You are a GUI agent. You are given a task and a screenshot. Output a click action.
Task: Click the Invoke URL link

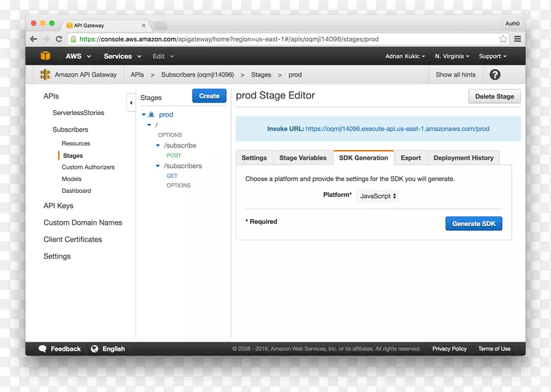point(397,129)
